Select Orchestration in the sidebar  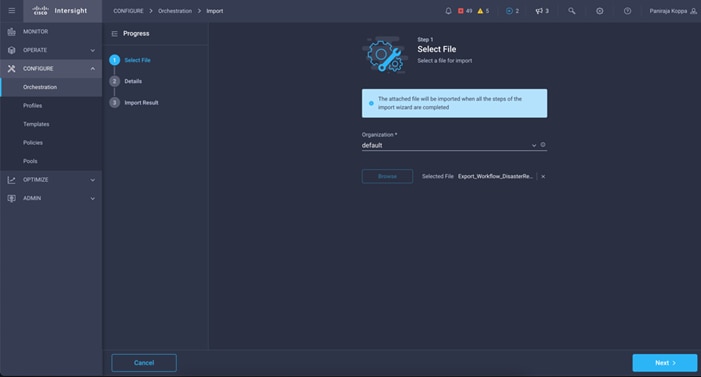click(x=51, y=87)
